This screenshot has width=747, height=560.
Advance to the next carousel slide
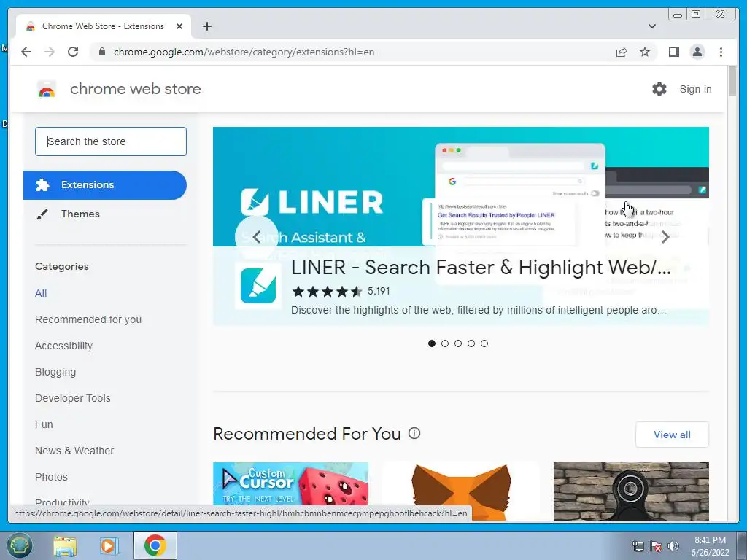665,237
